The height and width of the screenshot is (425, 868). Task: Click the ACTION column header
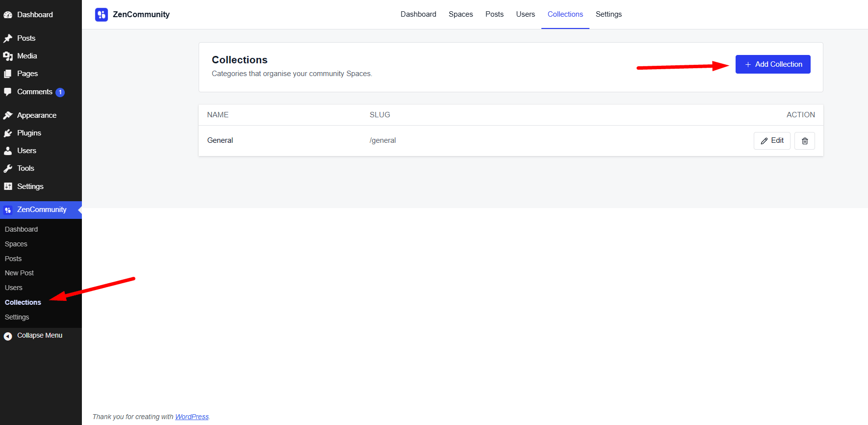[801, 115]
